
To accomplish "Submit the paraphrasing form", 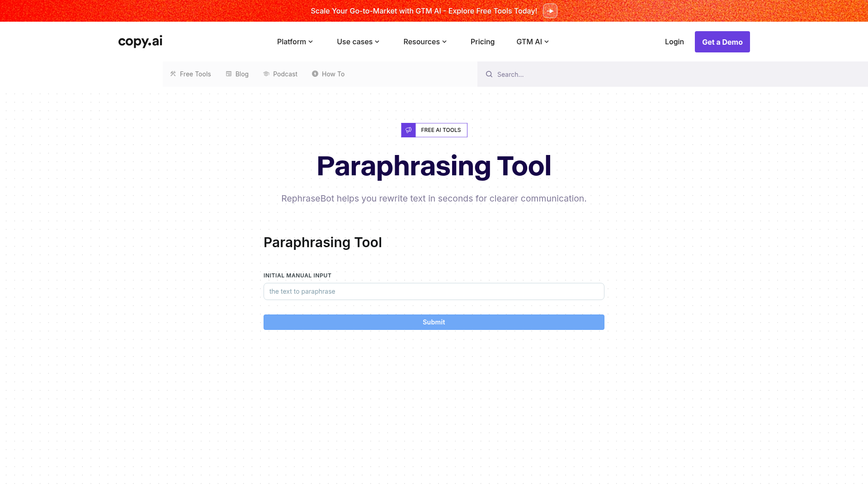I will tap(434, 322).
